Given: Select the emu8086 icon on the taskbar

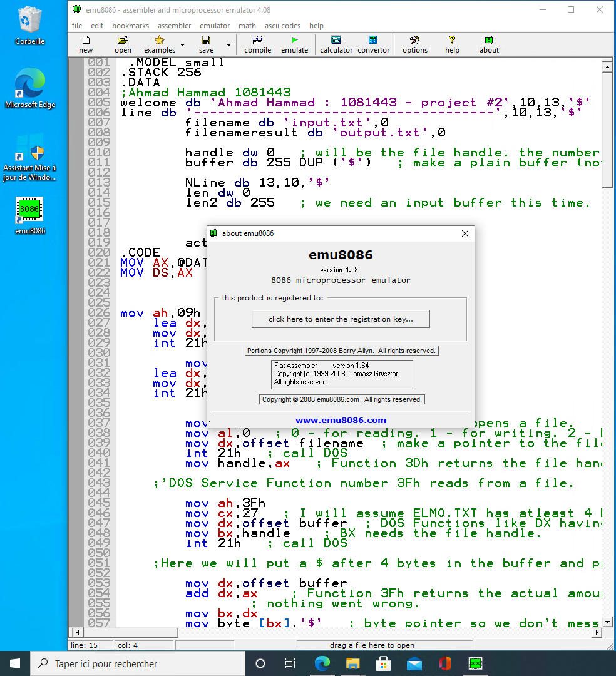Looking at the screenshot, I should pos(475,663).
